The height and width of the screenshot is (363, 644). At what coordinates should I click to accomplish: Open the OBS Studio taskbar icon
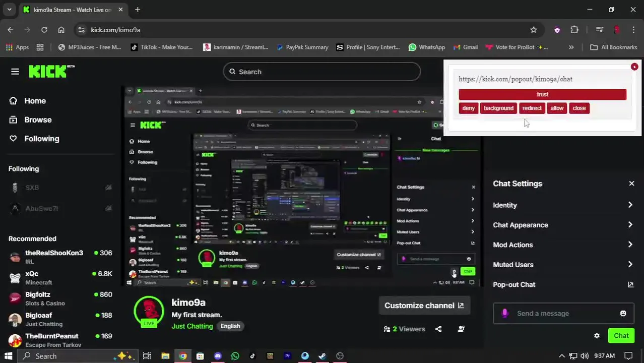pyautogui.click(x=340, y=356)
